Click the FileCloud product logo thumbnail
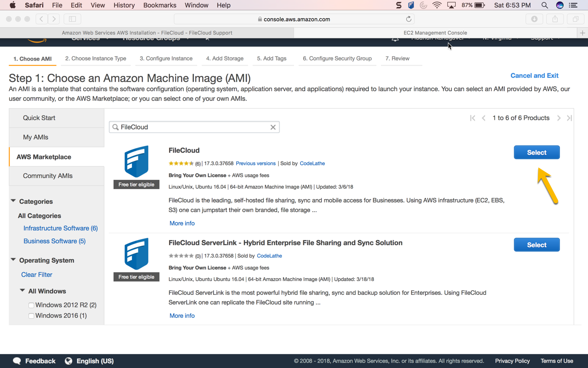This screenshot has height=368, width=588. pyautogui.click(x=136, y=162)
